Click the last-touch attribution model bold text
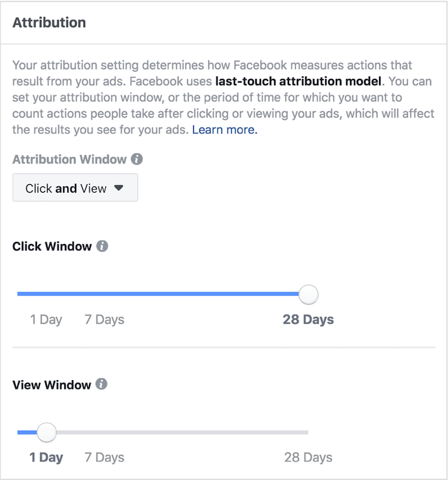 click(x=298, y=81)
